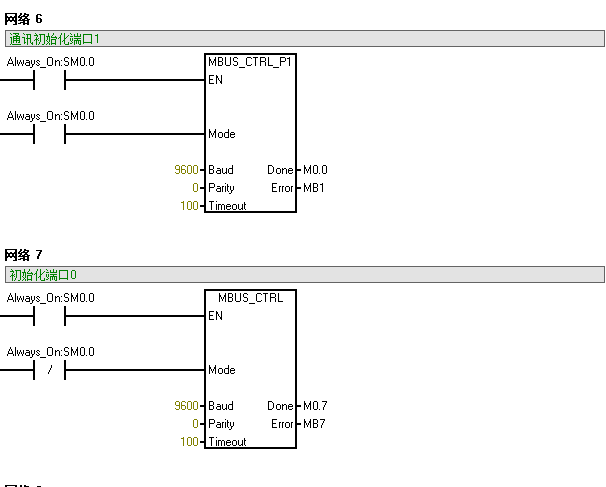Select the 网络 6 heading
This screenshot has width=606, height=487.
[23, 19]
